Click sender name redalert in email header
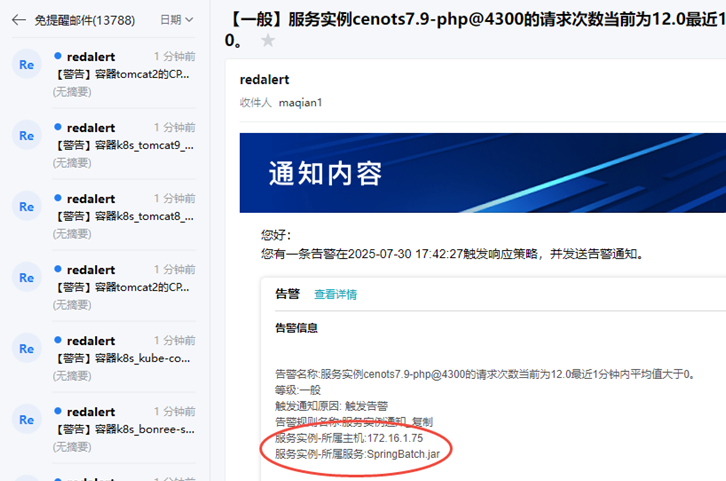726x481 pixels. point(264,80)
